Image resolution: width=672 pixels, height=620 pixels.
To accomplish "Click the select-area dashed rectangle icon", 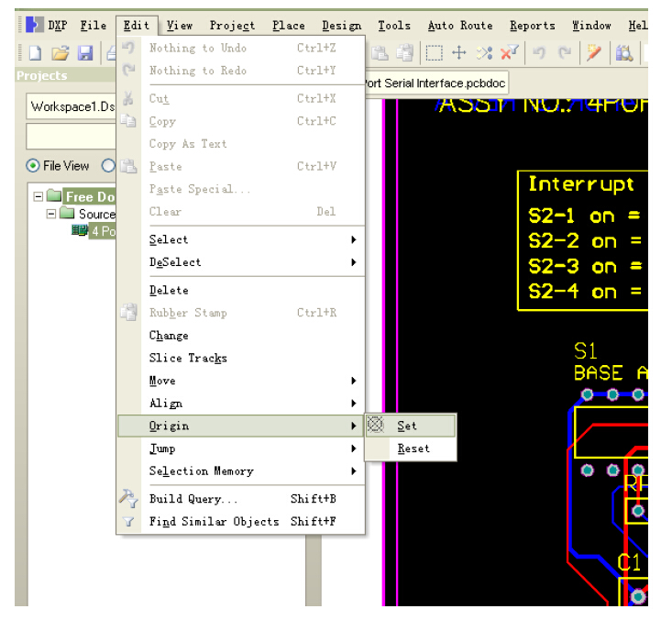I will (435, 53).
